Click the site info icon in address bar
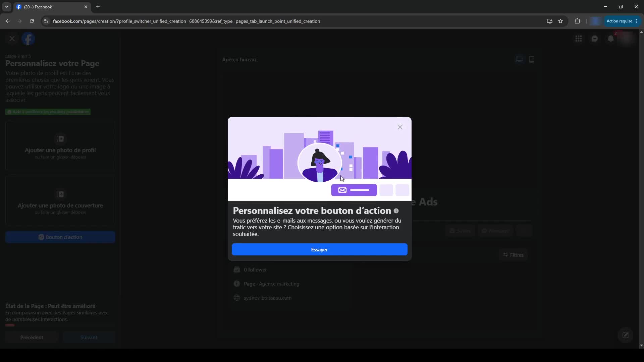Viewport: 644px width, 362px height. [46, 21]
